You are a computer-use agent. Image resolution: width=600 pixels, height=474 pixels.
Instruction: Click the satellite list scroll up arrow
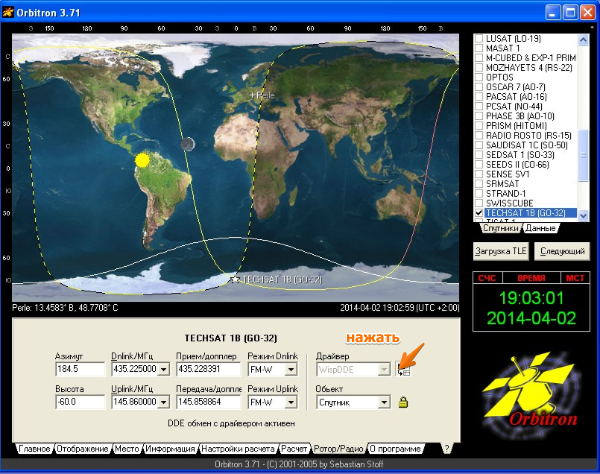583,39
